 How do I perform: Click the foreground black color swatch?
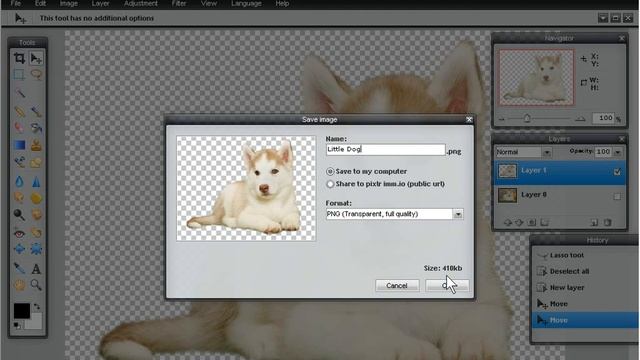pos(22,311)
